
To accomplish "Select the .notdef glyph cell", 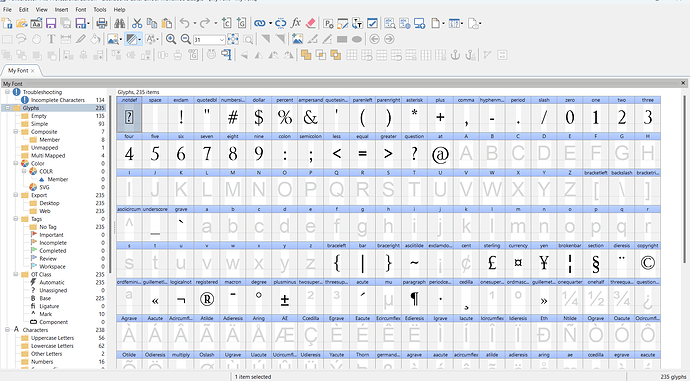I will [x=129, y=114].
